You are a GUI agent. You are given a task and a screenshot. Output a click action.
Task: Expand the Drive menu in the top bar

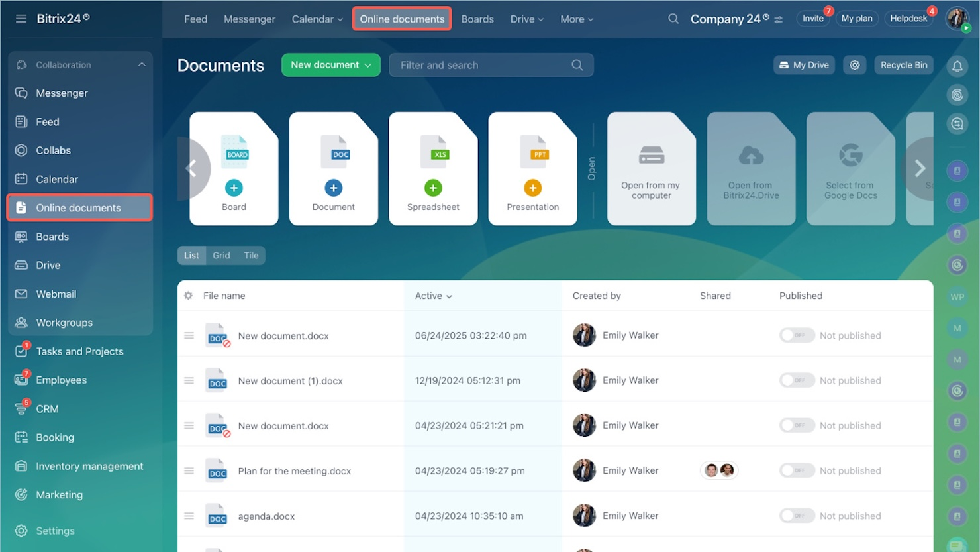(x=526, y=19)
